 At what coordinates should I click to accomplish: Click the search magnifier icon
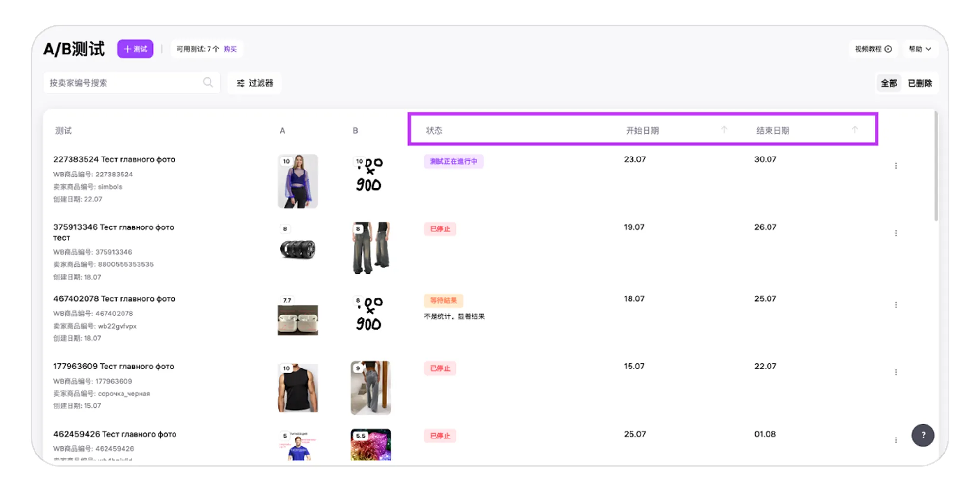pyautogui.click(x=208, y=83)
